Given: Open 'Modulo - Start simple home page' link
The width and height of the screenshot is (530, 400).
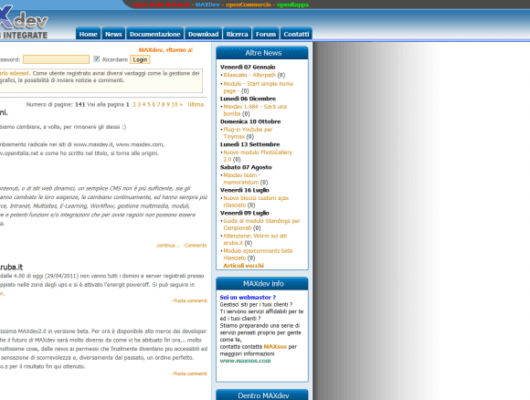Looking at the screenshot, I should pos(258,87).
